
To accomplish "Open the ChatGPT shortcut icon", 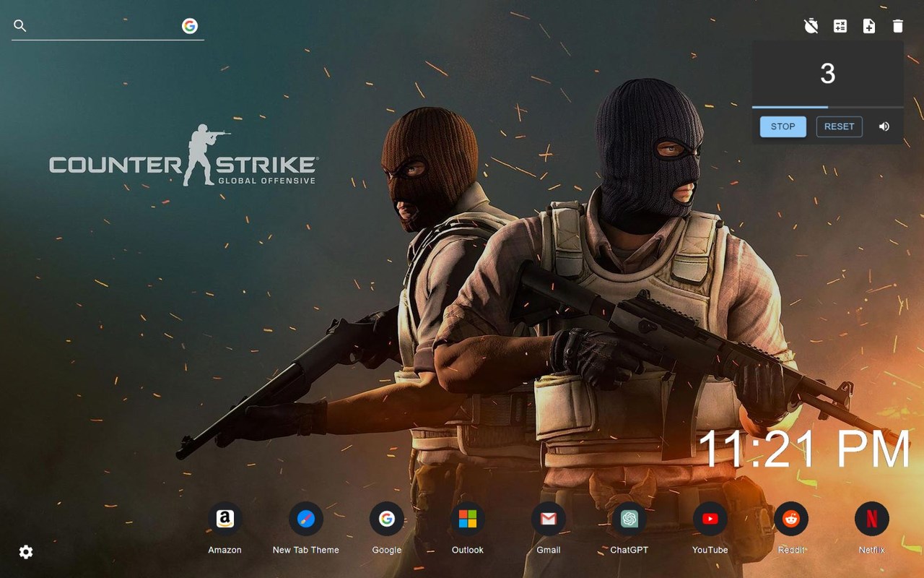I will click(x=629, y=519).
